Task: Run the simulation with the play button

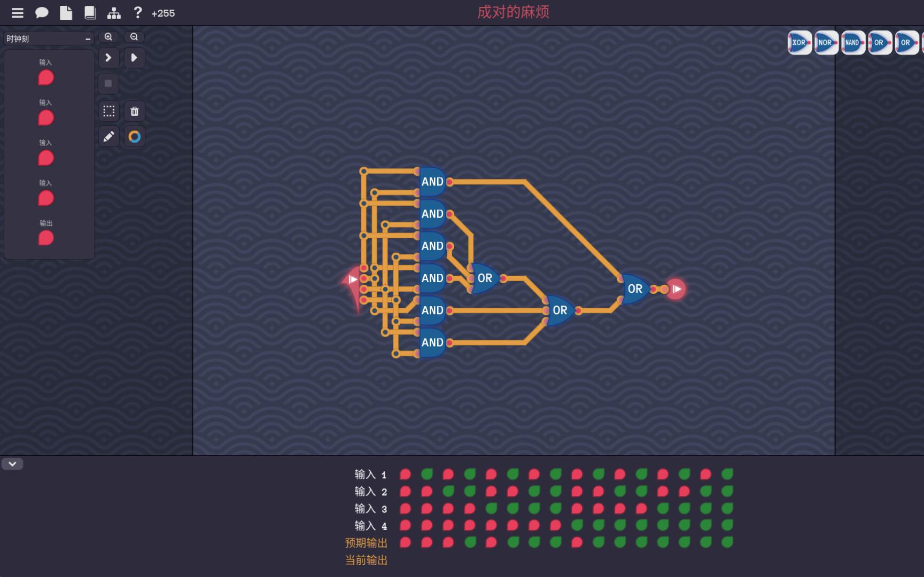Action: point(134,58)
